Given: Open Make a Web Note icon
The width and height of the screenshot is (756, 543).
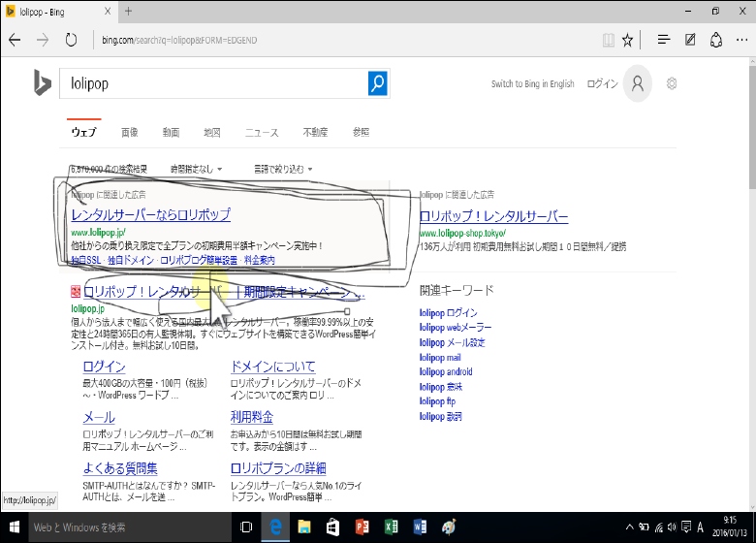Looking at the screenshot, I should click(x=690, y=40).
